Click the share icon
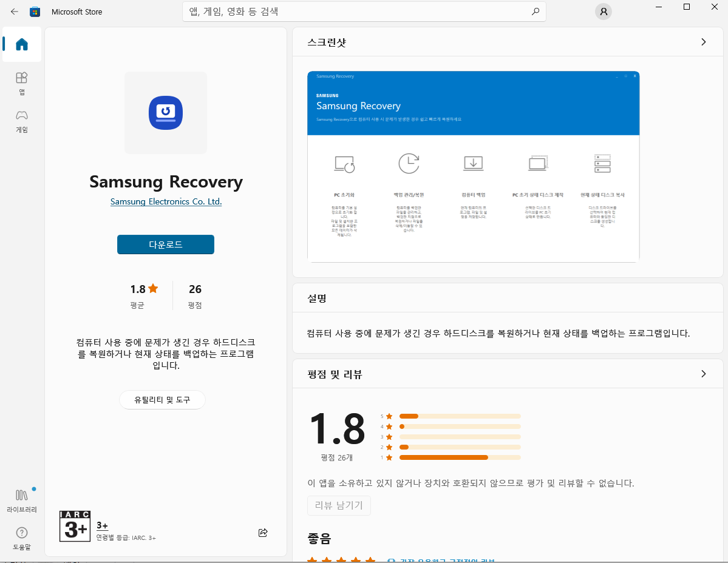The width and height of the screenshot is (728, 563). pos(263,533)
